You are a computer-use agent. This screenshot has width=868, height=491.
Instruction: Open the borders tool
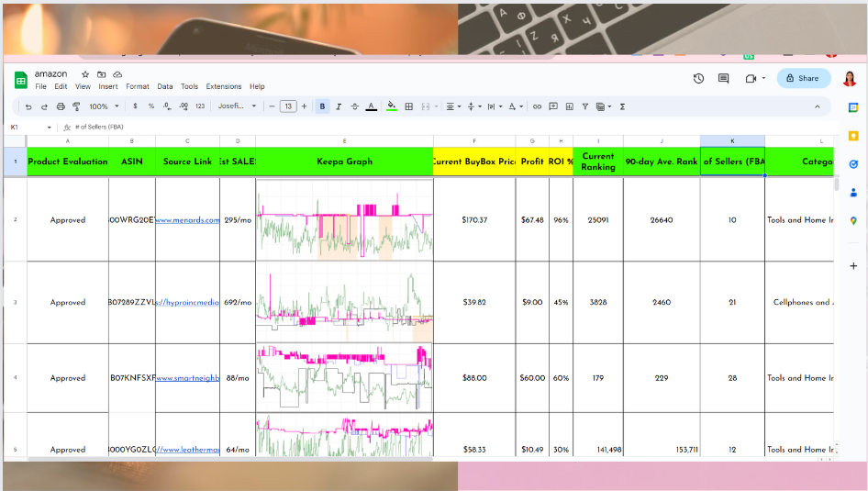(x=409, y=106)
